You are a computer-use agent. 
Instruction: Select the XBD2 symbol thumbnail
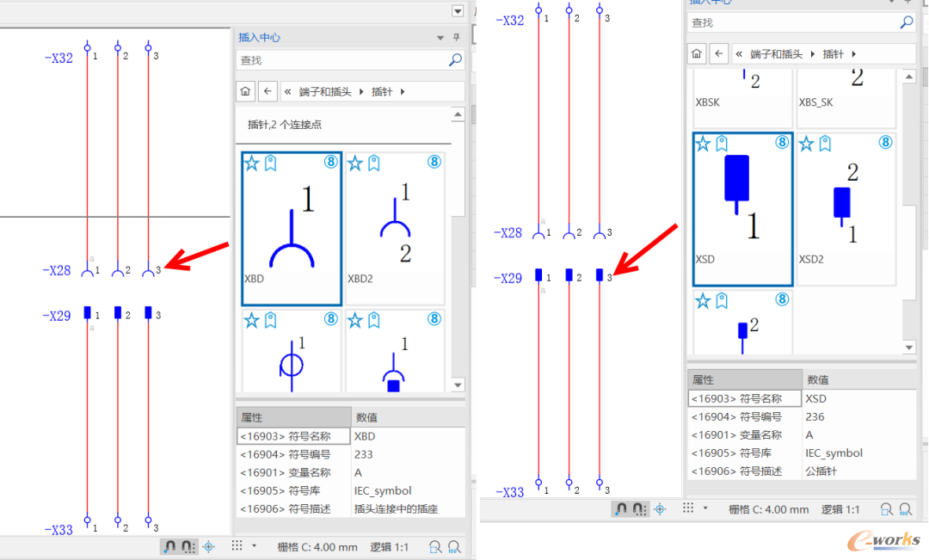(x=395, y=229)
